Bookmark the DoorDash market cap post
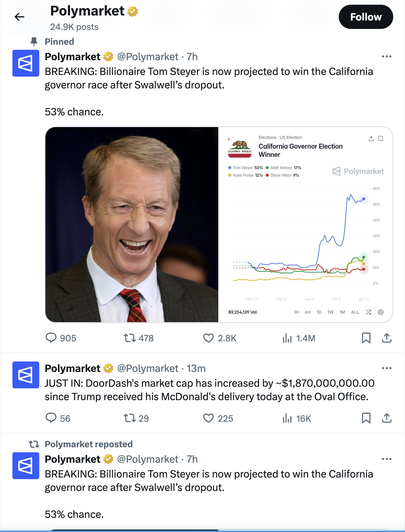 [366, 418]
